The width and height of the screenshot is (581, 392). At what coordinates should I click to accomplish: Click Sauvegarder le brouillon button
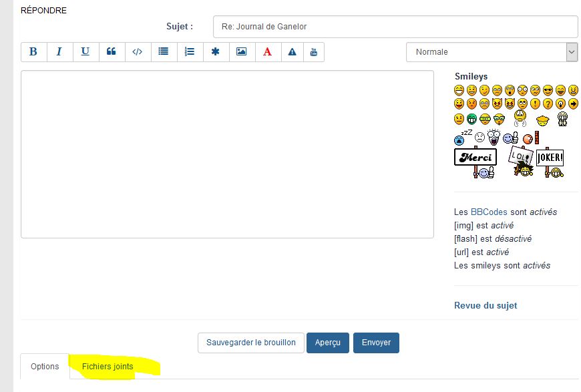[x=251, y=343]
